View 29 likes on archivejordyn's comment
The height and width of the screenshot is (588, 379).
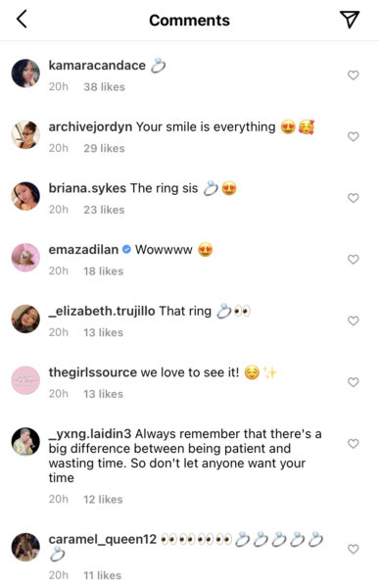[x=104, y=149]
